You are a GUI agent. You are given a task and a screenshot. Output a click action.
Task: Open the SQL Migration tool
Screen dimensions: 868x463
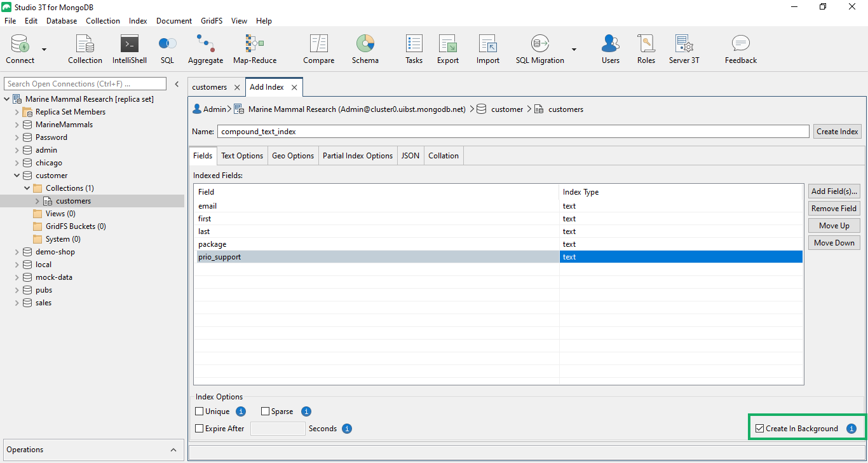click(539, 48)
